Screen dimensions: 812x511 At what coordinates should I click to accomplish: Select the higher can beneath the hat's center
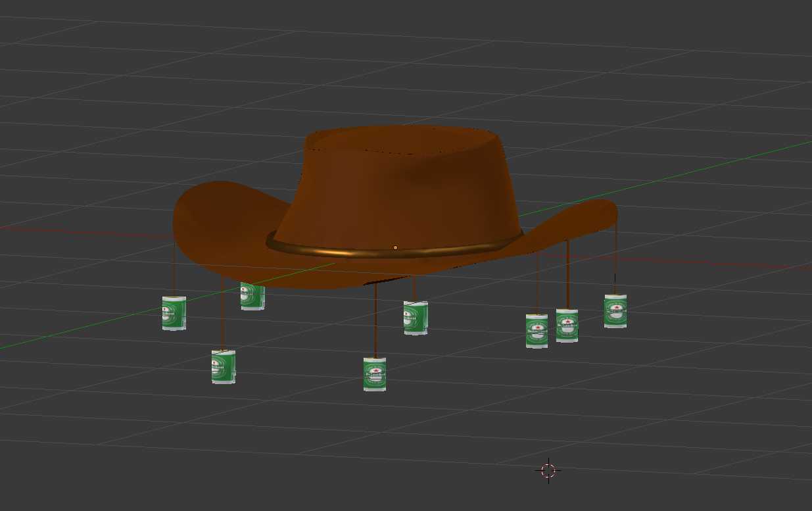416,318
